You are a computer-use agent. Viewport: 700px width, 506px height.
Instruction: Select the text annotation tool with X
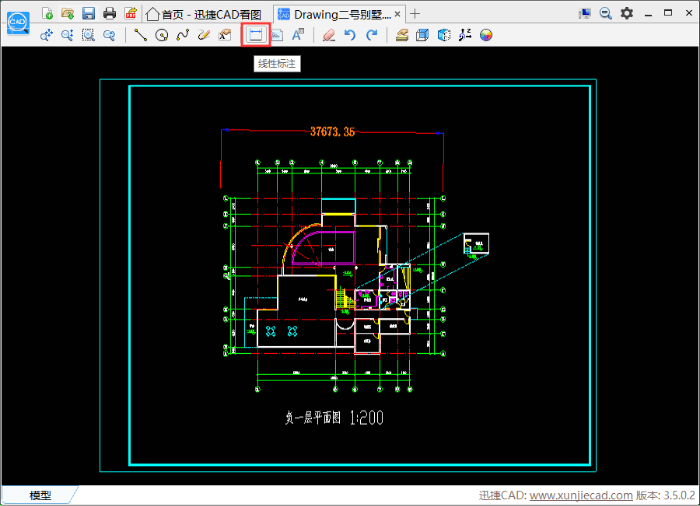(x=225, y=35)
